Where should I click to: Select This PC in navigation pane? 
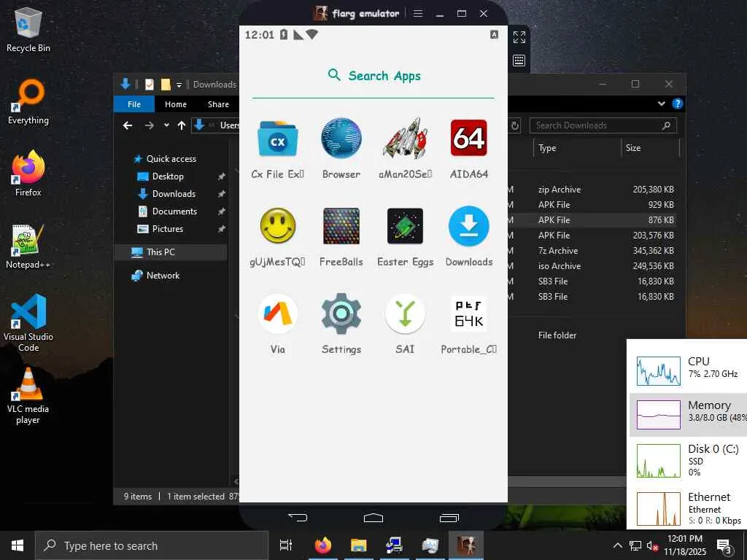pos(171,252)
